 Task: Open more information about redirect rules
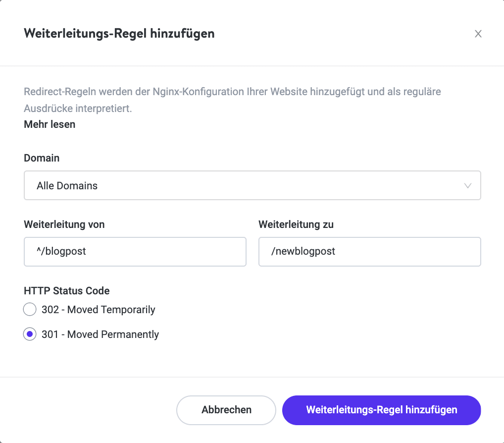click(x=49, y=124)
